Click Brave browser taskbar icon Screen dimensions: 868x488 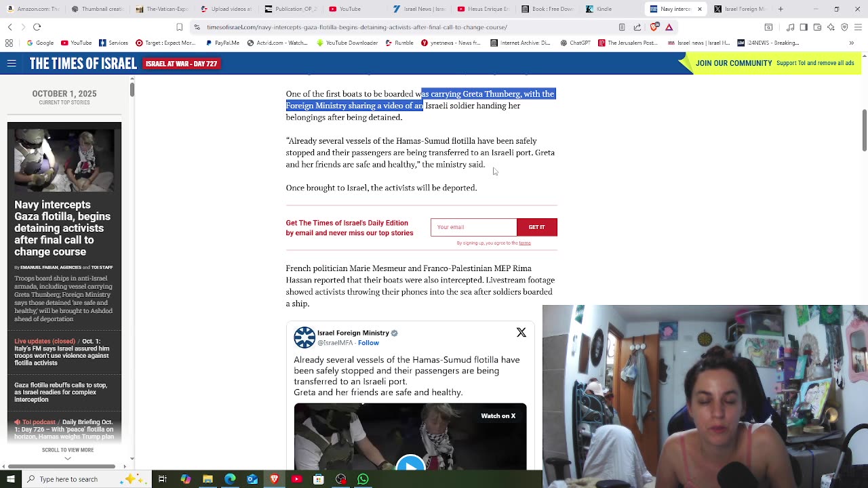pos(274,479)
